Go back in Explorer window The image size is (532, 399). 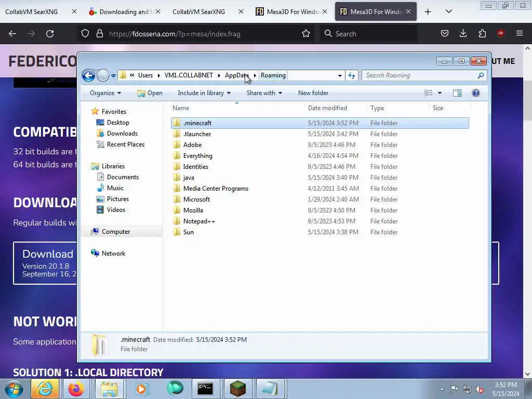coord(88,75)
